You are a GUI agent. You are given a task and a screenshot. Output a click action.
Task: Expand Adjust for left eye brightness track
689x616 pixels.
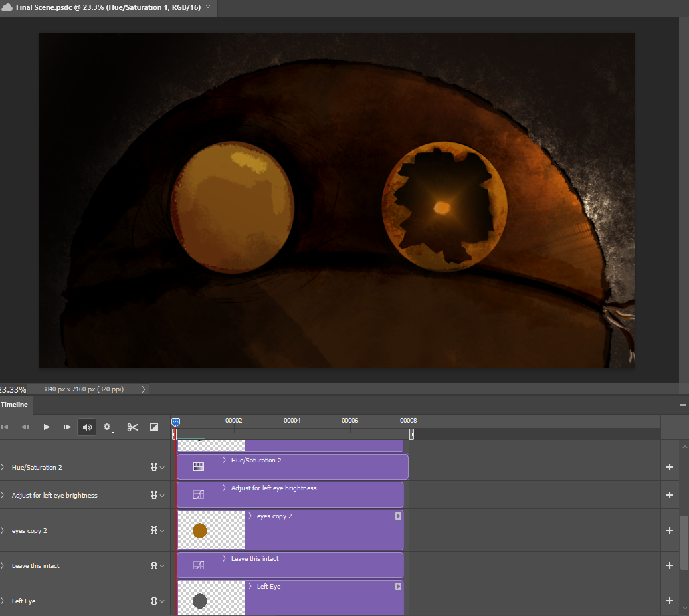pos(3,495)
